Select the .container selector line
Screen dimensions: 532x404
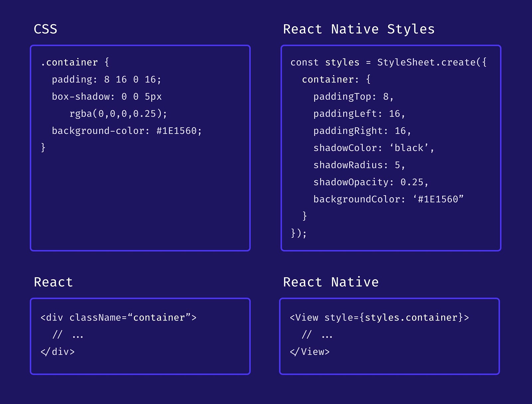(x=75, y=63)
